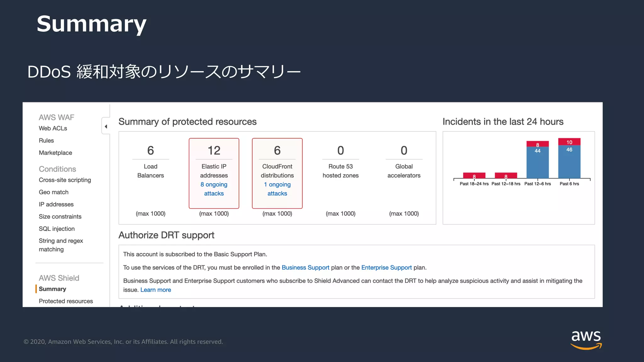Open IP addresses conditions

pos(56,204)
